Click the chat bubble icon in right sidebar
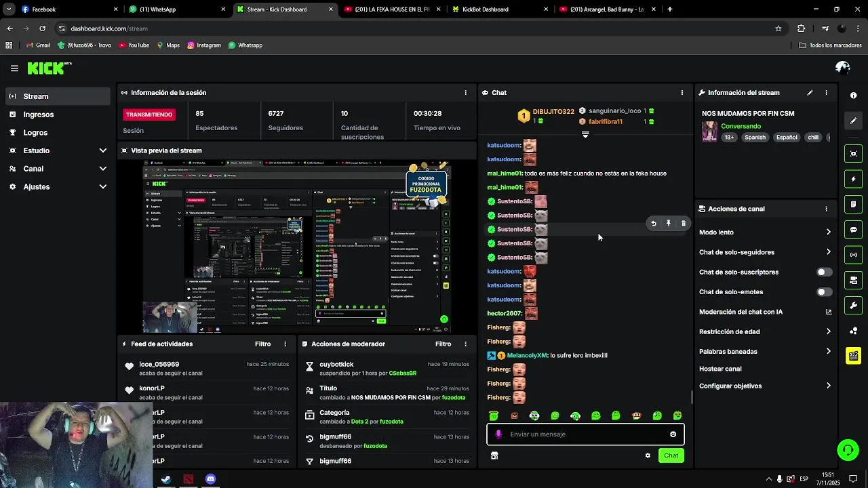The width and height of the screenshot is (868, 488). coord(854,230)
